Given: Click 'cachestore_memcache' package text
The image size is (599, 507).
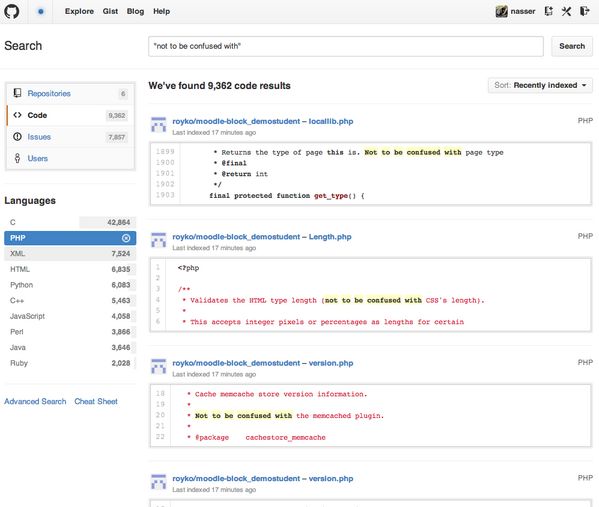Looking at the screenshot, I should pos(285,437).
